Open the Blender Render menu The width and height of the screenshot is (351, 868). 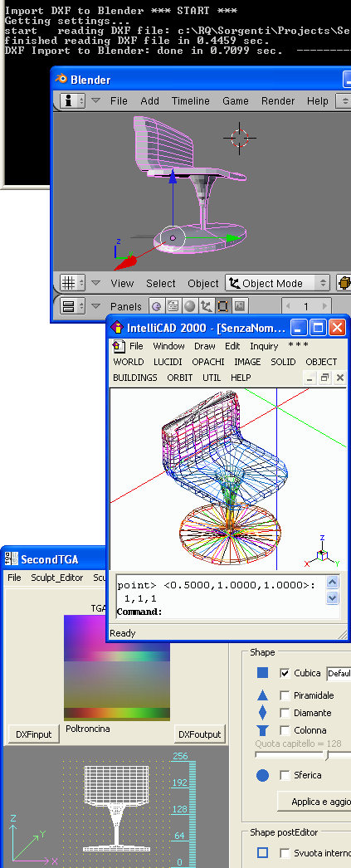(278, 100)
